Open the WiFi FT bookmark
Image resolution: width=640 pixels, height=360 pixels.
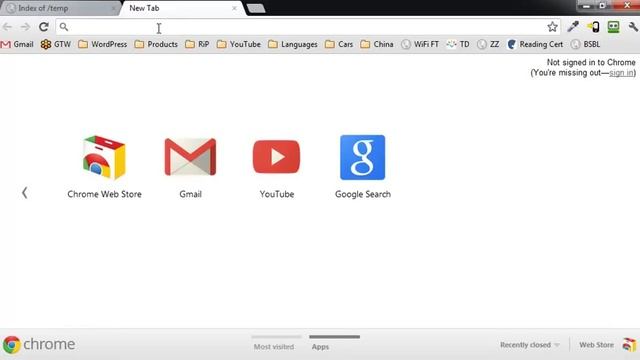coord(420,44)
